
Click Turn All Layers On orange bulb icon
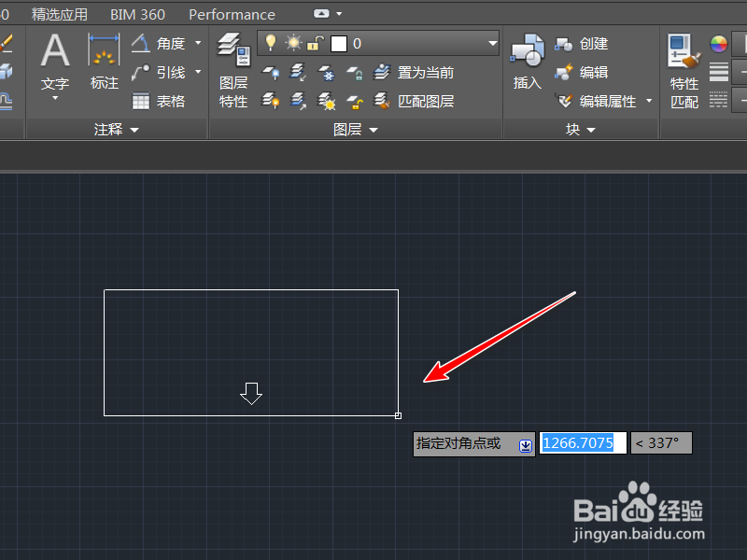pos(271,101)
